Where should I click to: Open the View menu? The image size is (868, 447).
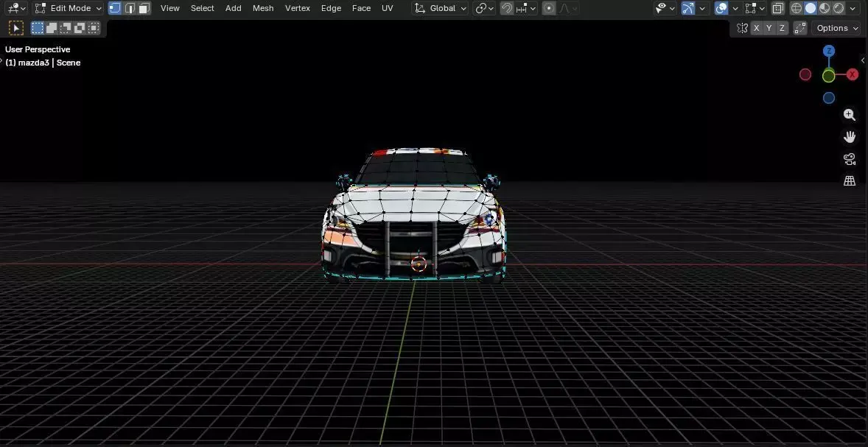170,8
